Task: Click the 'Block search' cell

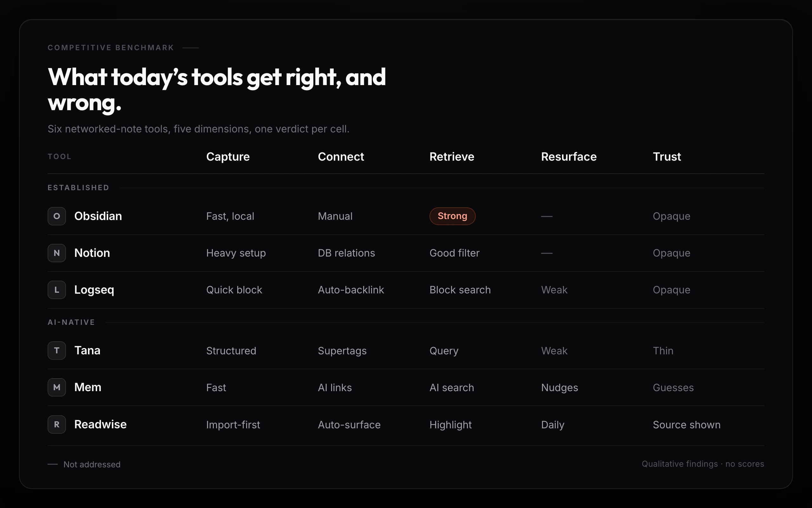Action: pos(460,290)
